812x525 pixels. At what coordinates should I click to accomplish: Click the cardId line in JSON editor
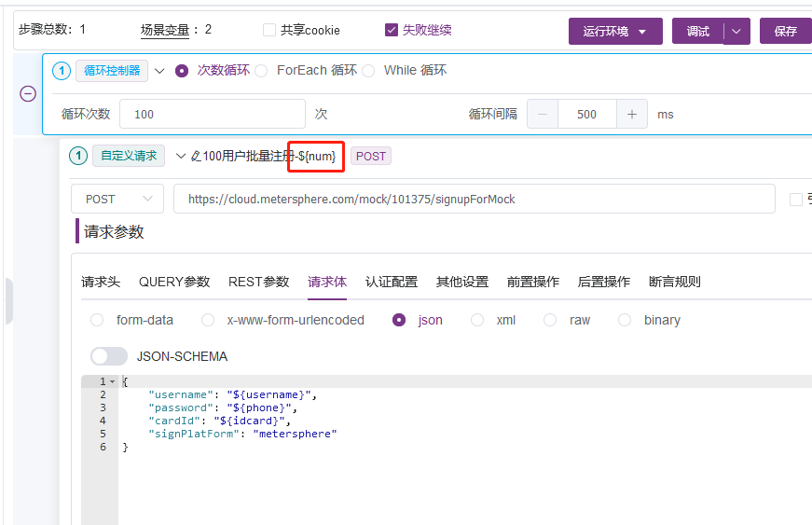pos(219,421)
